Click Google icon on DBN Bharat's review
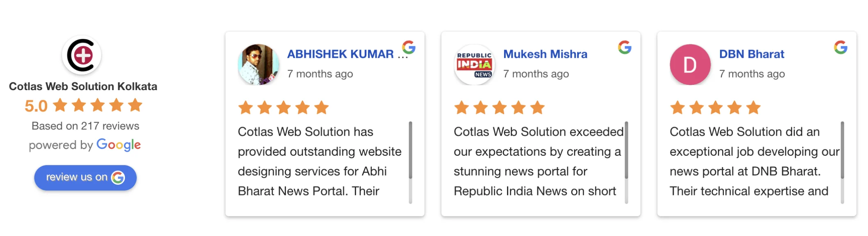Screen dimensions: 868x236 841,48
